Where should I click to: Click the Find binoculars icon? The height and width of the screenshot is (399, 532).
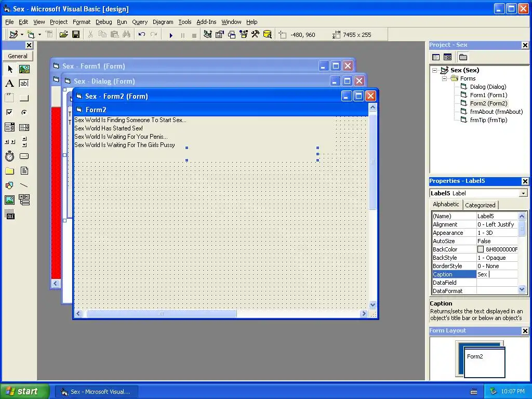point(127,34)
